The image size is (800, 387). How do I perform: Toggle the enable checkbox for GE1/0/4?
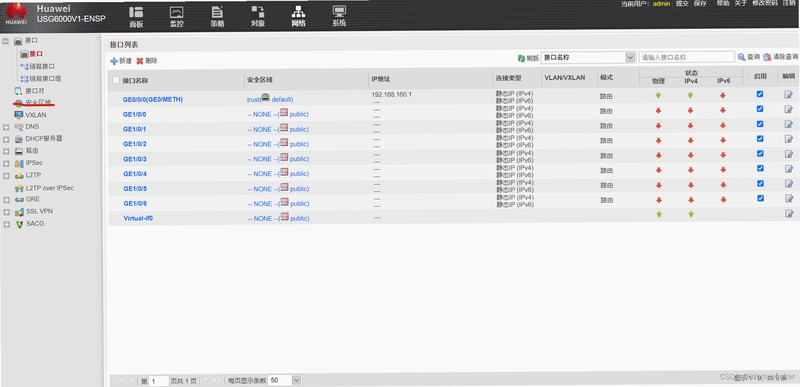coord(760,168)
